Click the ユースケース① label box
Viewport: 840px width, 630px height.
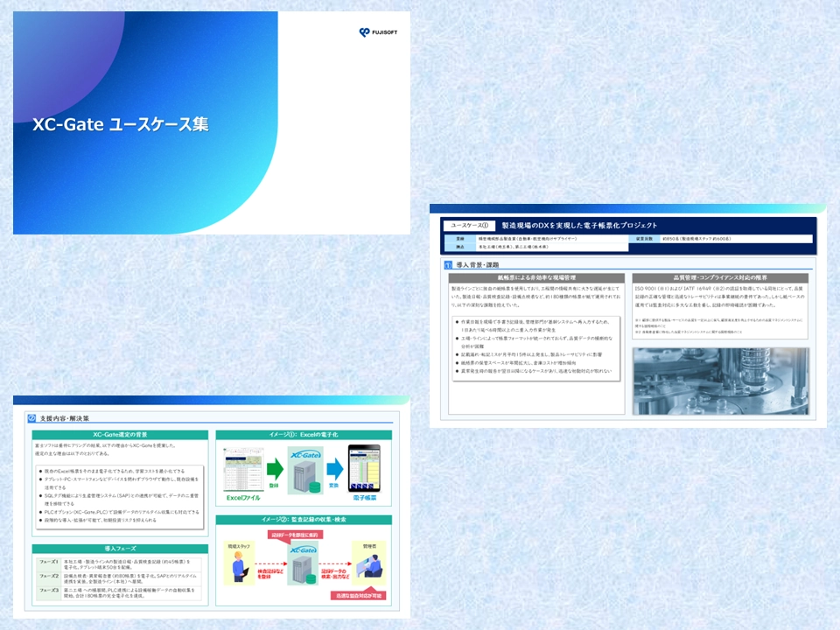(472, 225)
